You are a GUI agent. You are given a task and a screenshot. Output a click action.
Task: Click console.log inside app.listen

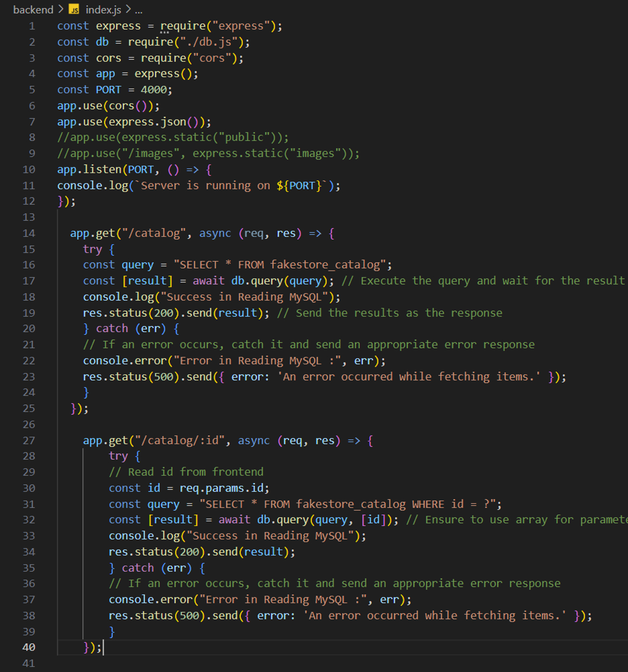coord(94,185)
